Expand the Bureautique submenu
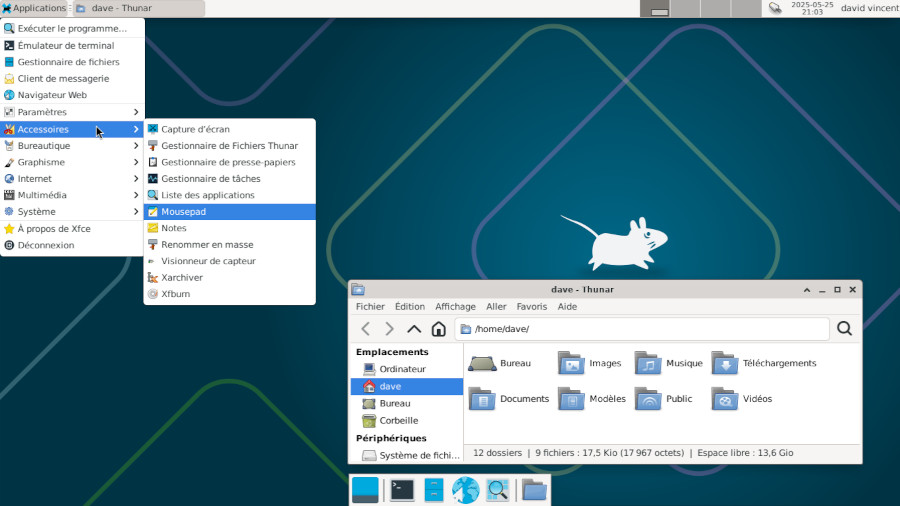Screen dimensions: 900x506 72,146
